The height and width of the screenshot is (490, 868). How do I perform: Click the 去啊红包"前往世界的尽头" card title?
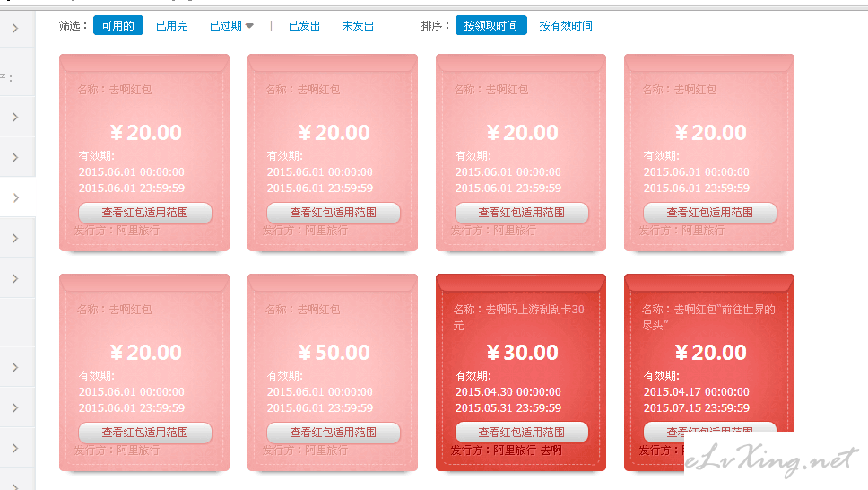(x=708, y=317)
